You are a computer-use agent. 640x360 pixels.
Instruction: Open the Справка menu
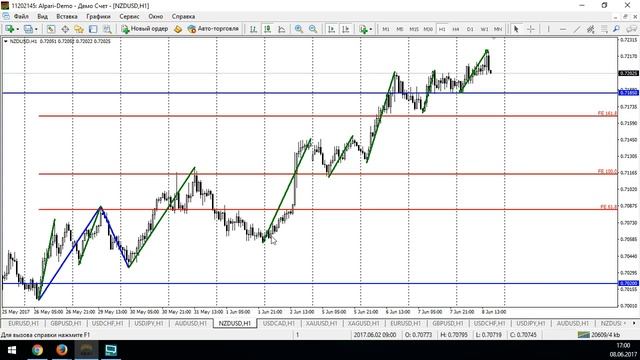(183, 16)
